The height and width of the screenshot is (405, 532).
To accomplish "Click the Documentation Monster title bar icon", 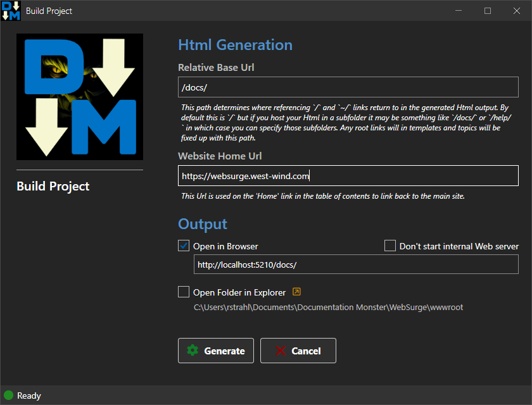I will 11,11.
